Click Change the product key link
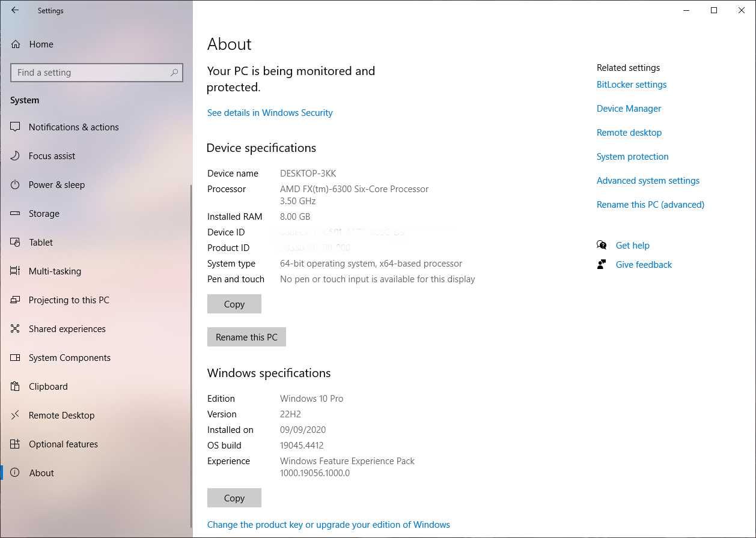756x538 pixels. point(329,524)
